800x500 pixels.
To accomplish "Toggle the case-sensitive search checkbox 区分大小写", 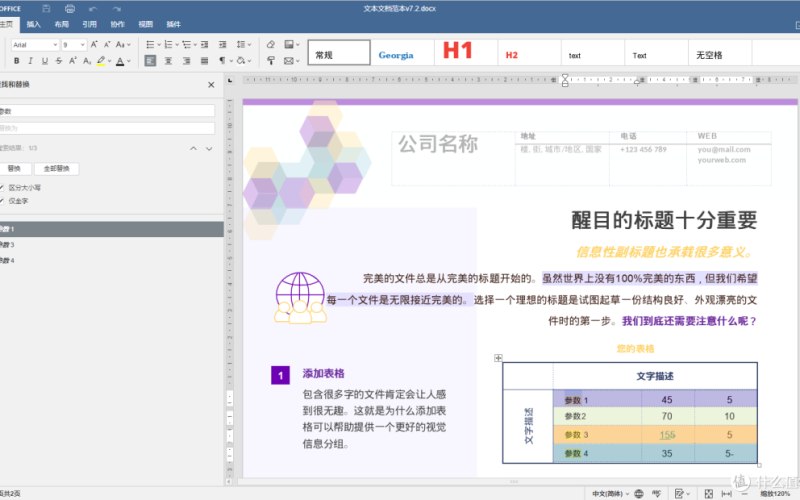I will 2,188.
